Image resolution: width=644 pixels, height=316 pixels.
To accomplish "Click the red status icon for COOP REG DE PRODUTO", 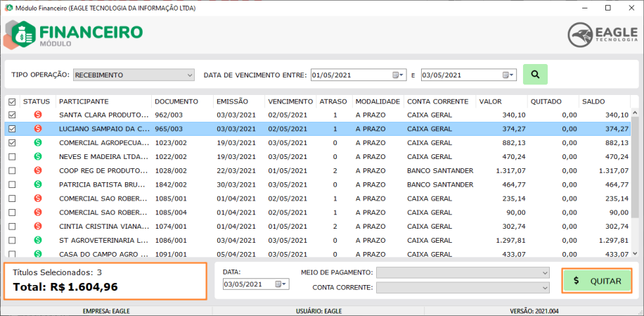I will pos(37,170).
